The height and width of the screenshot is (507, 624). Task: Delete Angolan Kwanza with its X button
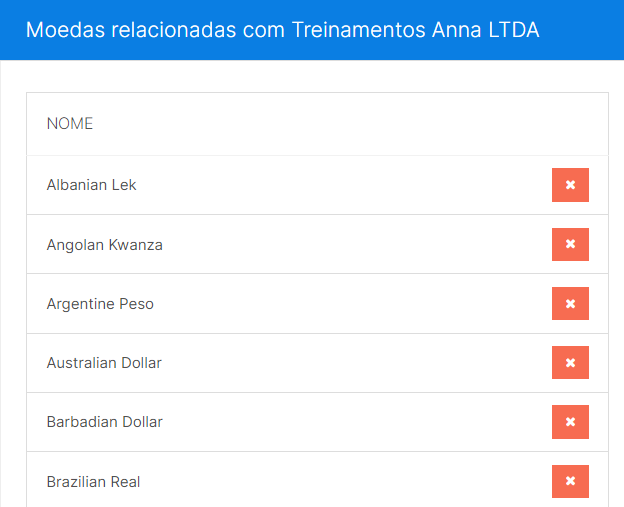570,244
